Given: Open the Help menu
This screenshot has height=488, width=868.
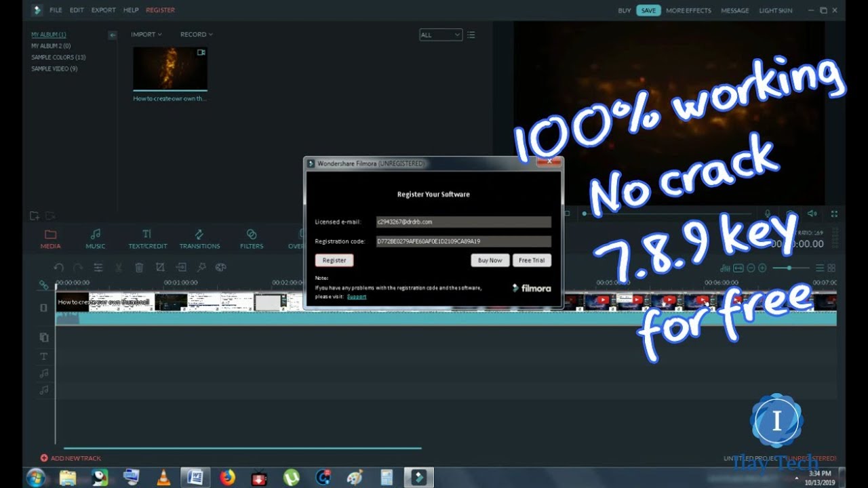Looking at the screenshot, I should pyautogui.click(x=131, y=10).
